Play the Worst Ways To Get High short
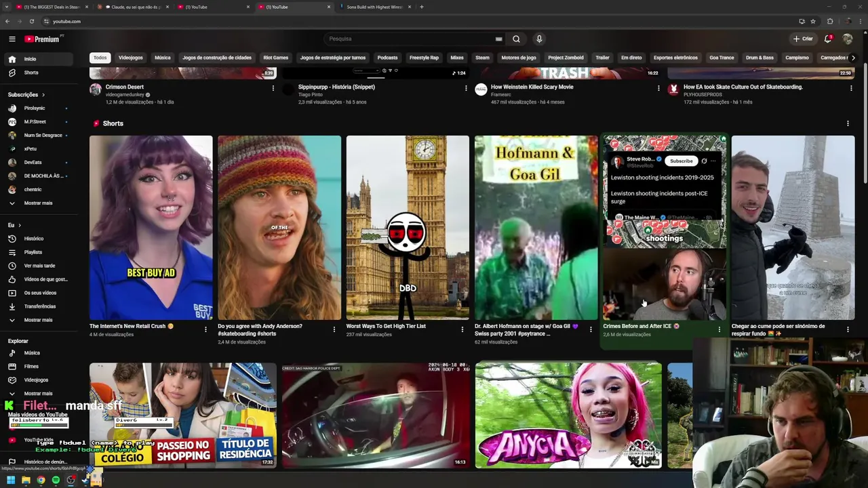868x488 pixels. point(408,228)
